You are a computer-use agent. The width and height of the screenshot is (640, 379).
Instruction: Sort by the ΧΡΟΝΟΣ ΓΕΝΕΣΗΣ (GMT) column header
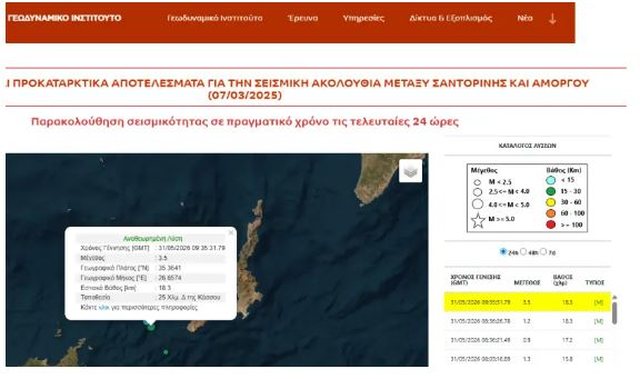[x=475, y=279]
